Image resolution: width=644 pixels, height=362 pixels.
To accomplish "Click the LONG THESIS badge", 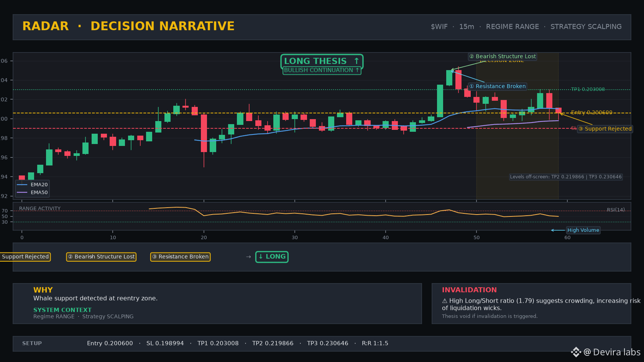I will pyautogui.click(x=322, y=61).
